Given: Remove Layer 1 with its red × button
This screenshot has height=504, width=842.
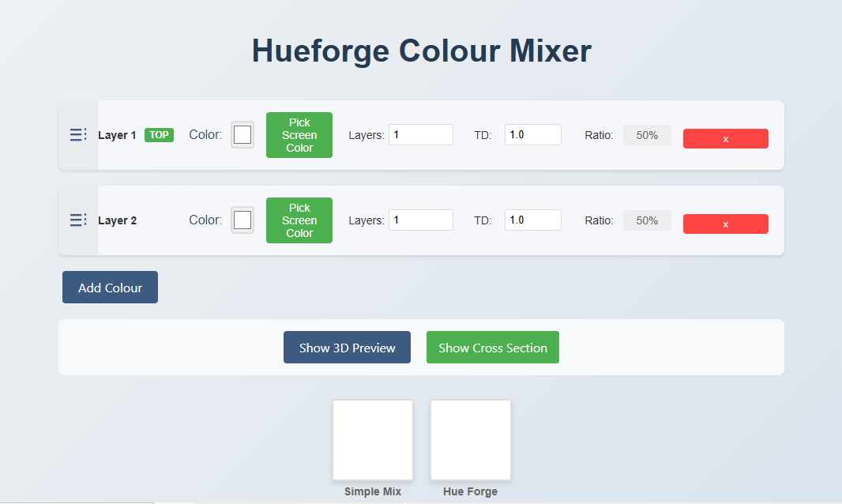Looking at the screenshot, I should pos(725,139).
